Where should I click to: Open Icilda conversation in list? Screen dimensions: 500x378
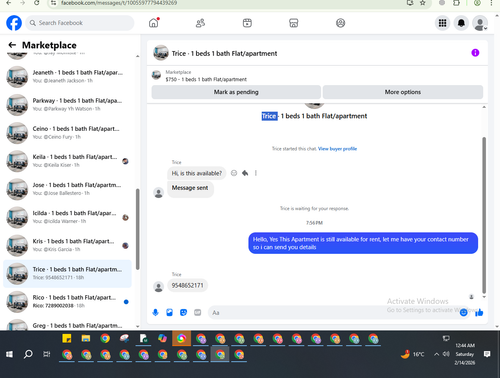[x=67, y=217]
